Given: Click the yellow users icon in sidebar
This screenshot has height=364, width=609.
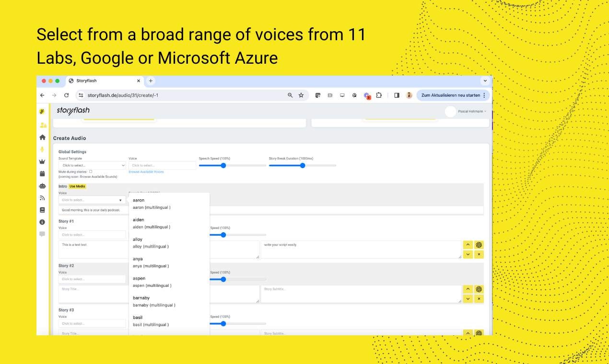Looking at the screenshot, I should click(x=43, y=125).
